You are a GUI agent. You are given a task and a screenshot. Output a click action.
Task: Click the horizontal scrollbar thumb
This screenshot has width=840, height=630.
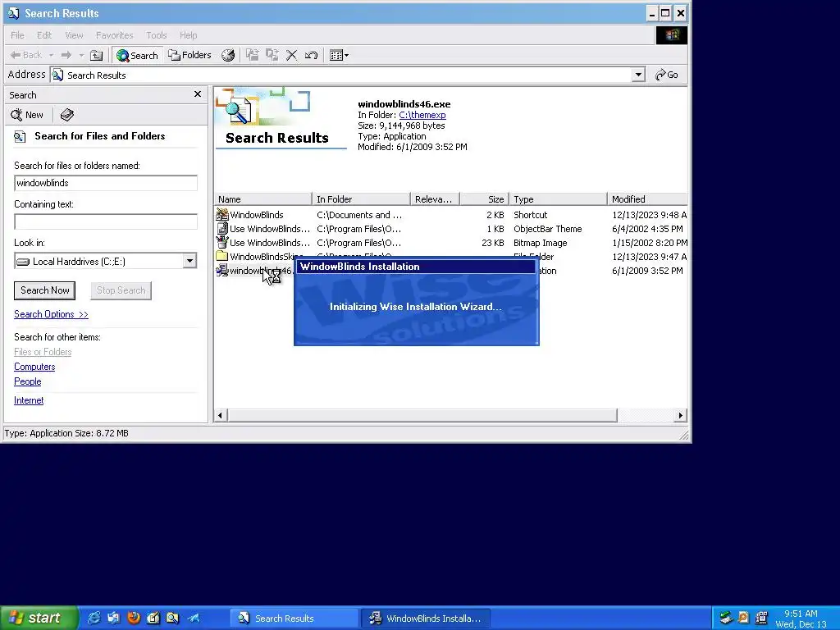click(x=422, y=415)
